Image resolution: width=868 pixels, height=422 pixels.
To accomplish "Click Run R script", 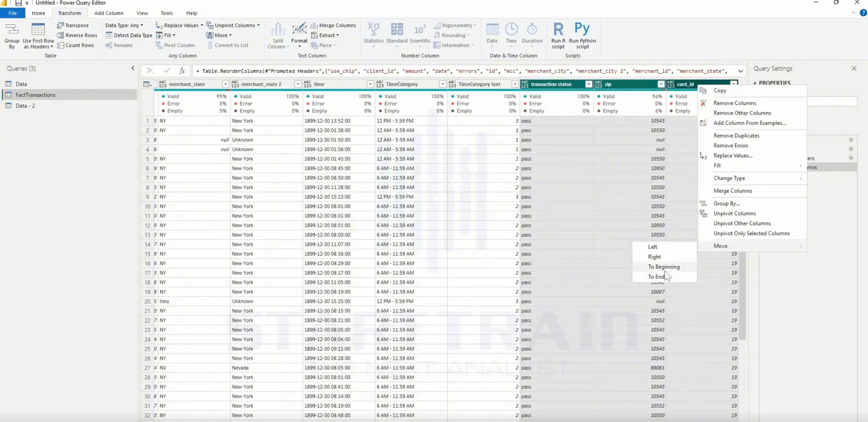I will (558, 36).
